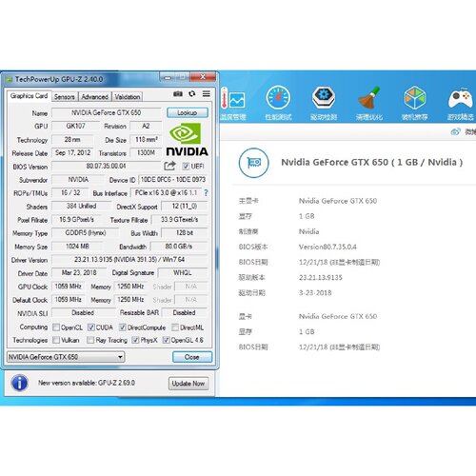The width and height of the screenshot is (476, 476).
Task: Click the Lookup button
Action: [188, 112]
